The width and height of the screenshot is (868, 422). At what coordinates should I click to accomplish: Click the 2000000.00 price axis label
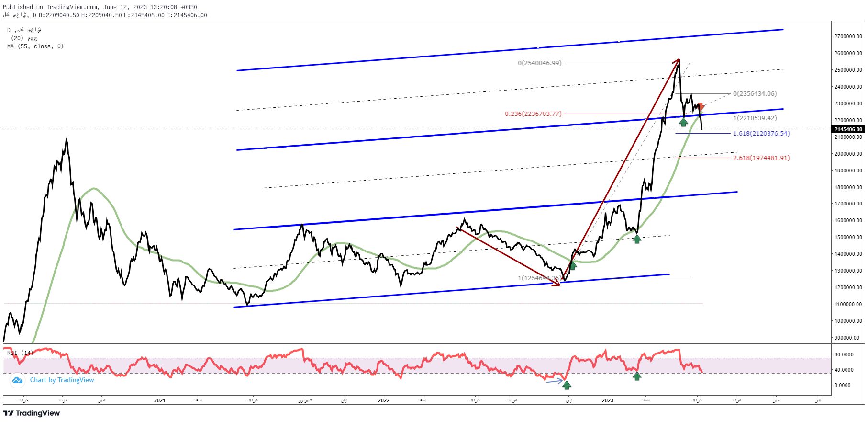[848, 154]
